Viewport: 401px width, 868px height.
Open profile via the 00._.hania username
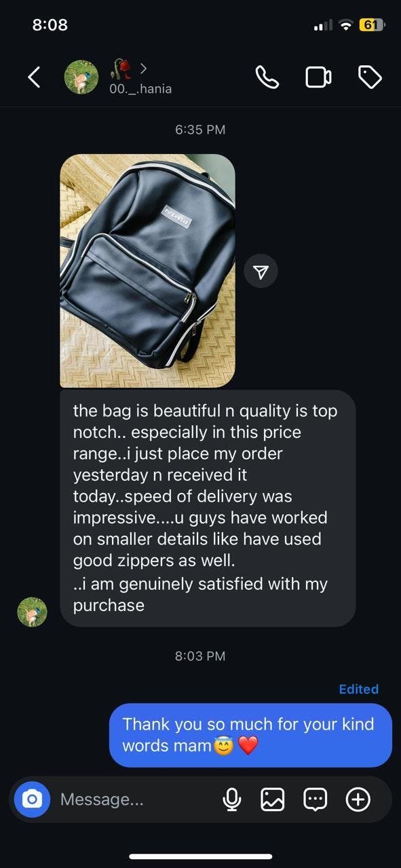140,88
